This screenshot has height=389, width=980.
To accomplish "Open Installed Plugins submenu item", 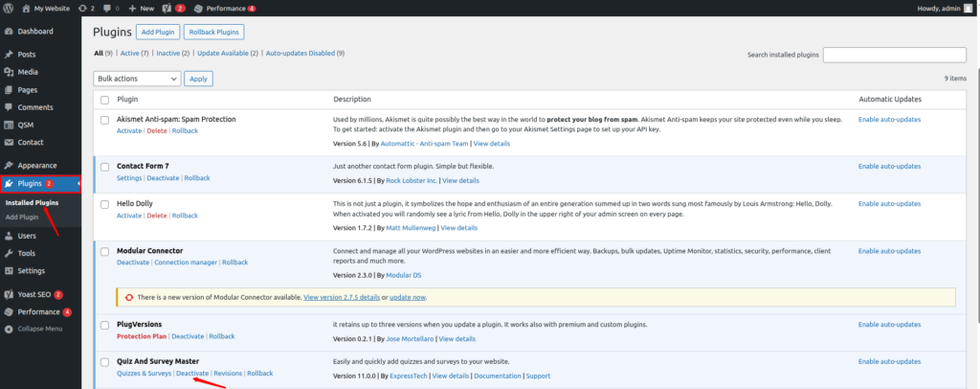I will click(32, 202).
